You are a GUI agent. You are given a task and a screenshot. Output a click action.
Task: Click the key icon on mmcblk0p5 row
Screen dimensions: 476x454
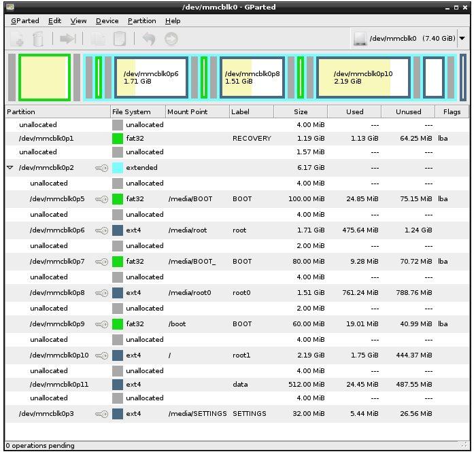click(x=102, y=199)
